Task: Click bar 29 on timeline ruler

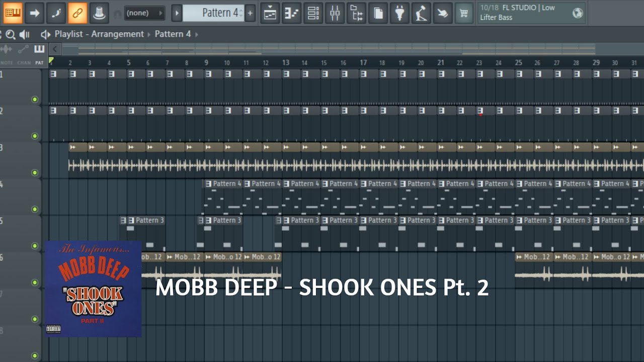Action: (x=596, y=63)
